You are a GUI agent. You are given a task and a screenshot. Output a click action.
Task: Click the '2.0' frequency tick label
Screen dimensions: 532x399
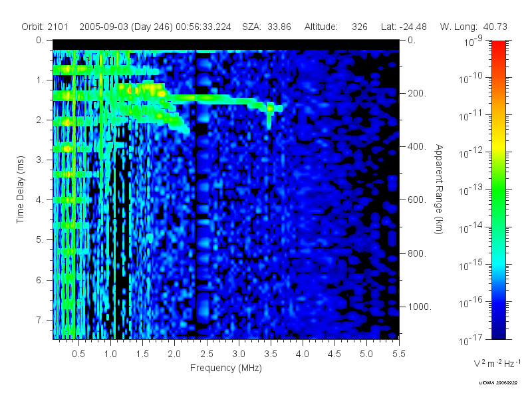coord(174,354)
